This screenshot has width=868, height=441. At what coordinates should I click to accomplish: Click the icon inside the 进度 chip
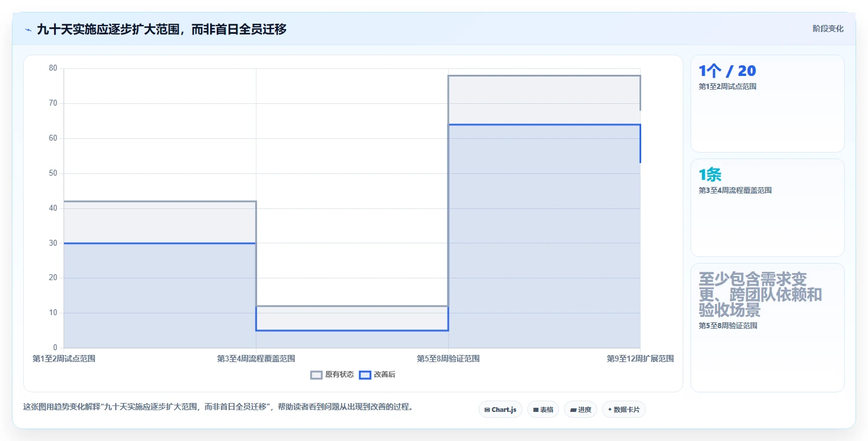[573, 410]
